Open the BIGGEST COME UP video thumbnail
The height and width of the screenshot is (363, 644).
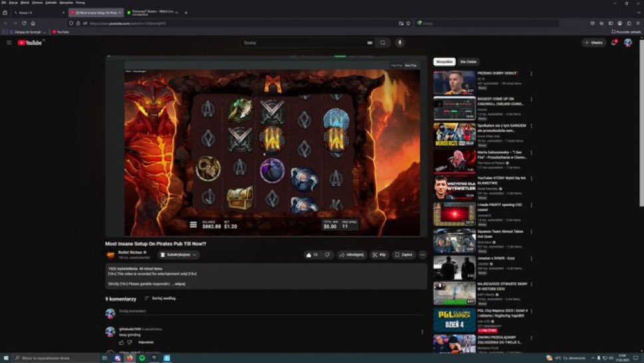point(454,108)
